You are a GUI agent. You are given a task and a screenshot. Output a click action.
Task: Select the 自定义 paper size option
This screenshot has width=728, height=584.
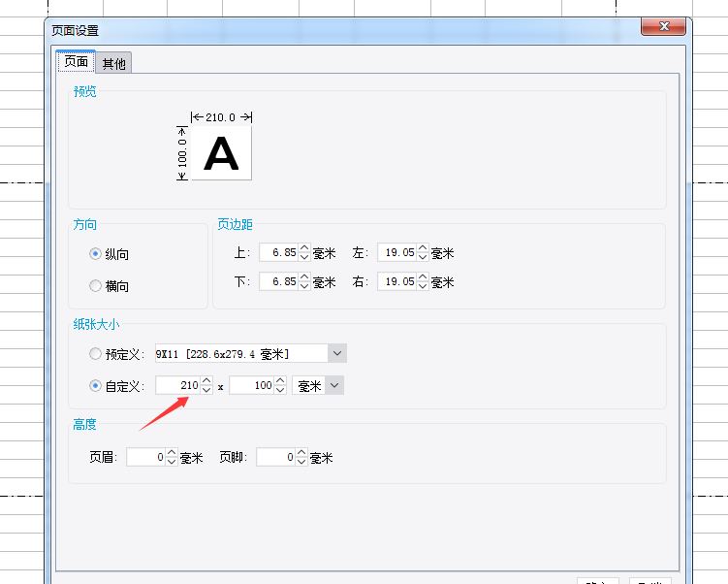tap(95, 386)
